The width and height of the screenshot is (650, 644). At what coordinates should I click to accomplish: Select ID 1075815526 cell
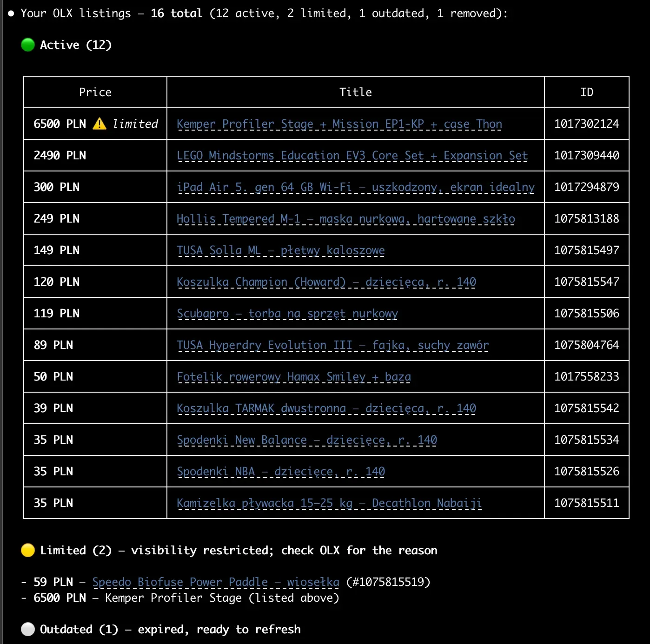point(587,471)
